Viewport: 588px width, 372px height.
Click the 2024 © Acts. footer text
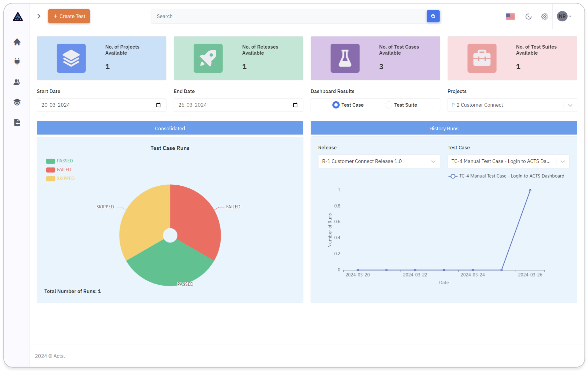(x=50, y=356)
